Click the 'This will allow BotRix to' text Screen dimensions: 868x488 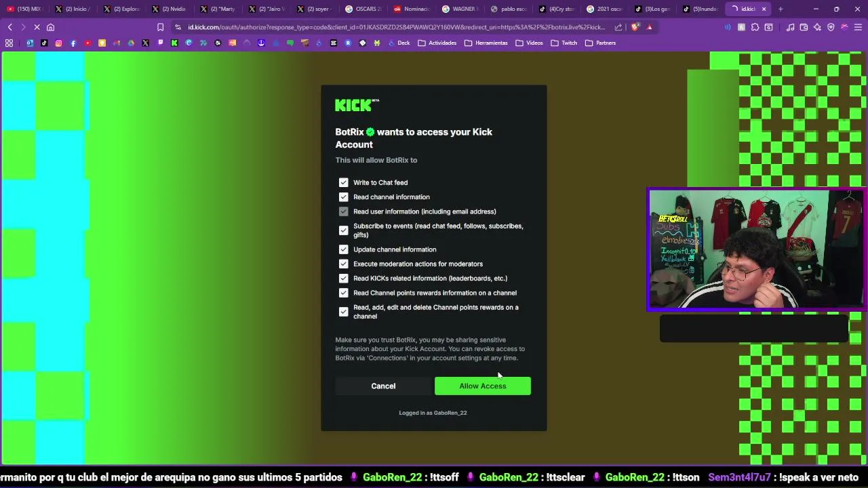click(376, 160)
